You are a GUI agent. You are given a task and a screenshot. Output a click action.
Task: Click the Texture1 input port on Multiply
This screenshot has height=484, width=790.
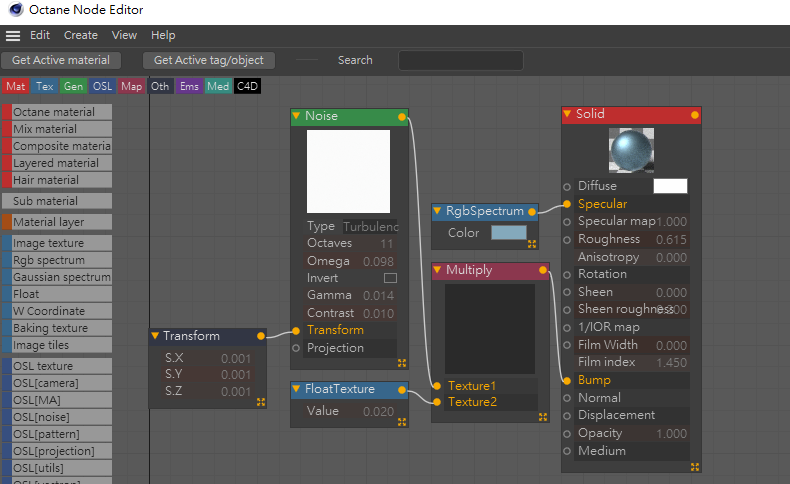click(437, 386)
